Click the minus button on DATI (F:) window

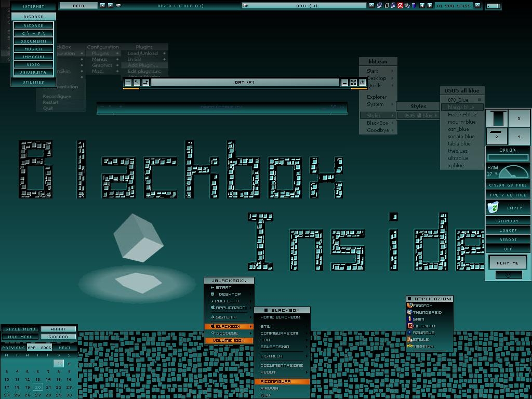(x=128, y=83)
